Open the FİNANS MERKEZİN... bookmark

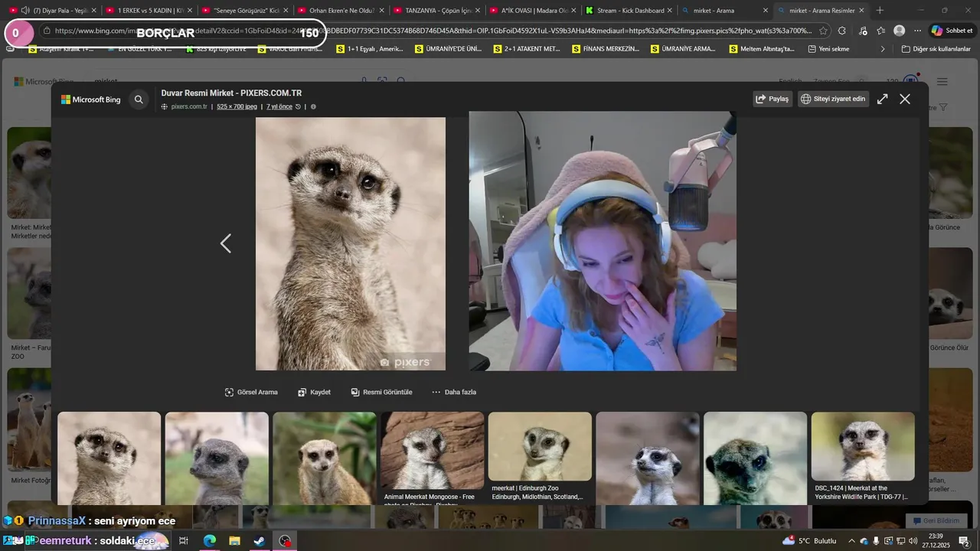[605, 49]
